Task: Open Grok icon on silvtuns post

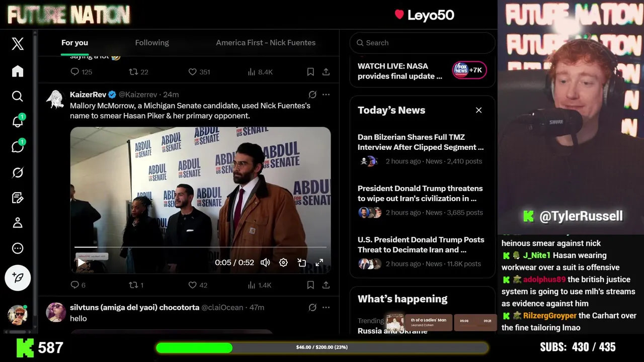Action: pyautogui.click(x=312, y=307)
